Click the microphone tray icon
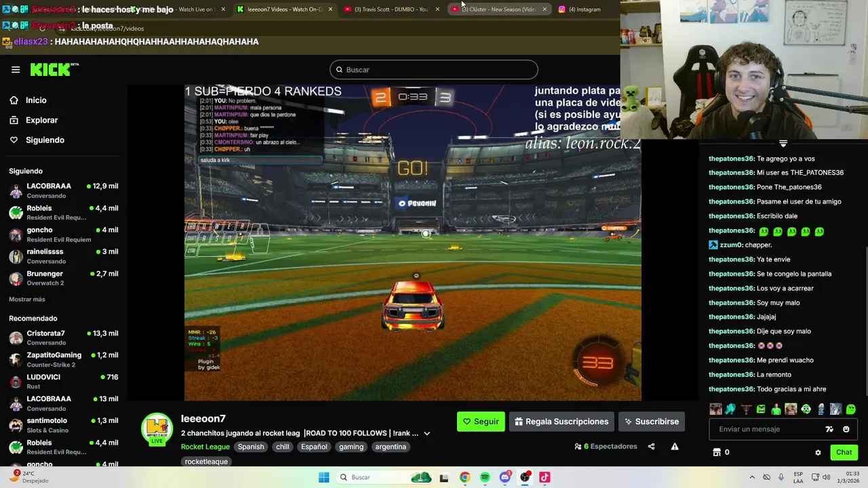Screen dimensions: 868x488 [781, 477]
